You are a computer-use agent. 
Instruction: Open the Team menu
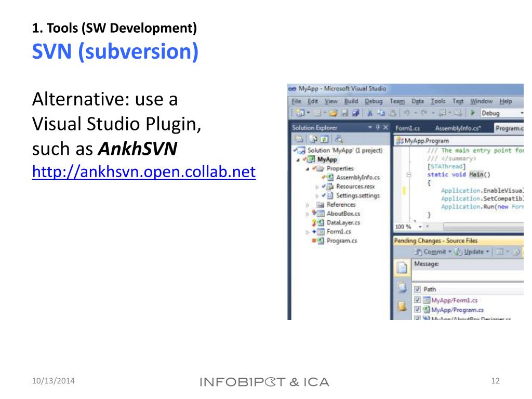[x=397, y=101]
